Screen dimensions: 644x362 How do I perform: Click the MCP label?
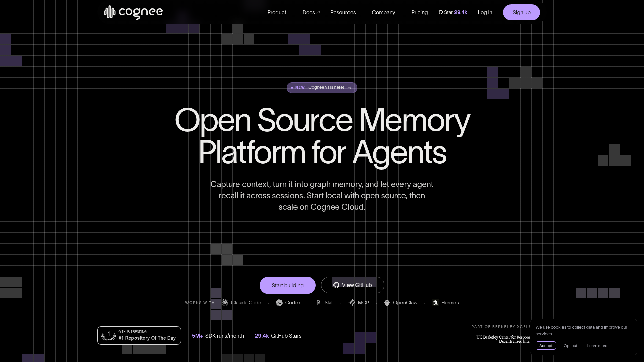[x=363, y=303]
